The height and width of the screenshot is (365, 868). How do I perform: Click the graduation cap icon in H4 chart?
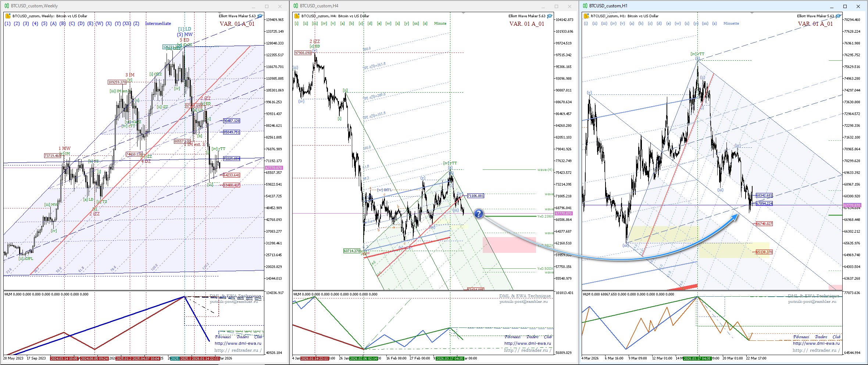(x=550, y=16)
